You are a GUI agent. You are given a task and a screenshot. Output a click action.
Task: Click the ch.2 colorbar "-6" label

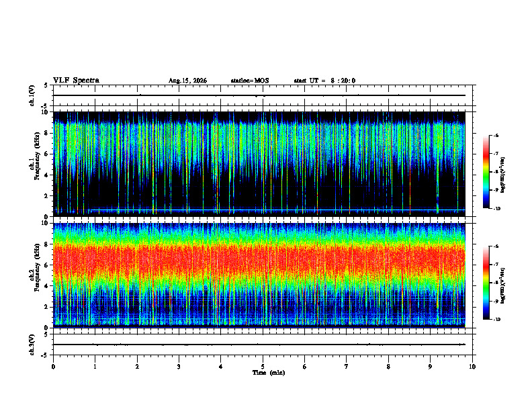[x=496, y=246]
